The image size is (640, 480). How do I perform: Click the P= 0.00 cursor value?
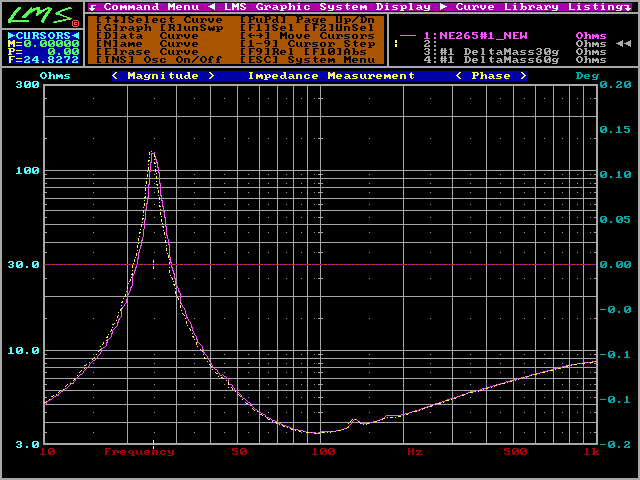tap(43, 52)
